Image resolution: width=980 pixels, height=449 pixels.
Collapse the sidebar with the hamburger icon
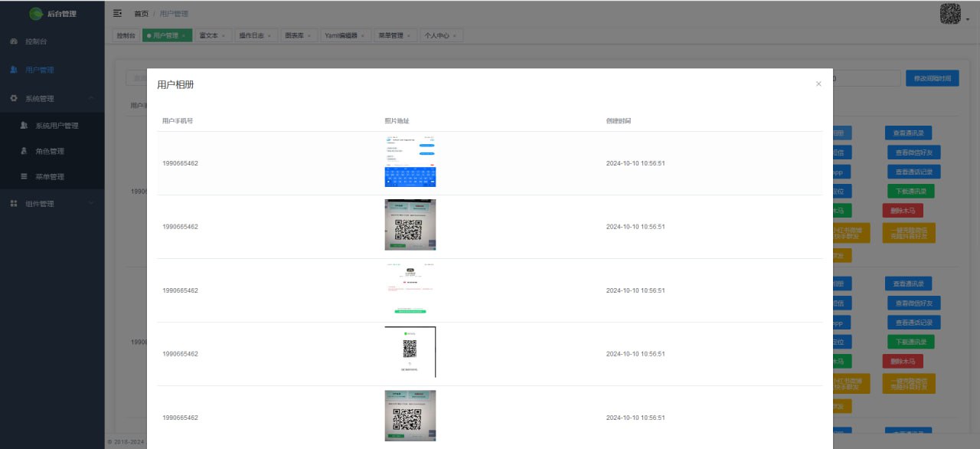117,14
